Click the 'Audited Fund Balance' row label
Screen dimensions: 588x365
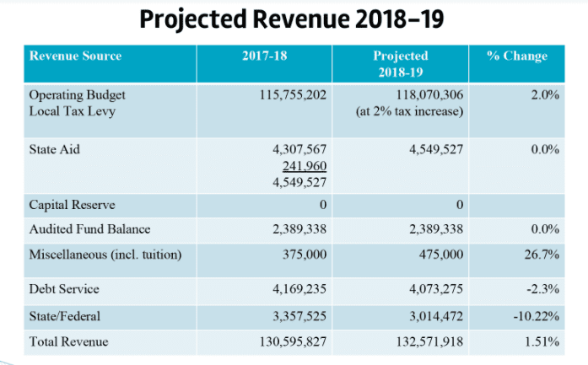(x=89, y=229)
